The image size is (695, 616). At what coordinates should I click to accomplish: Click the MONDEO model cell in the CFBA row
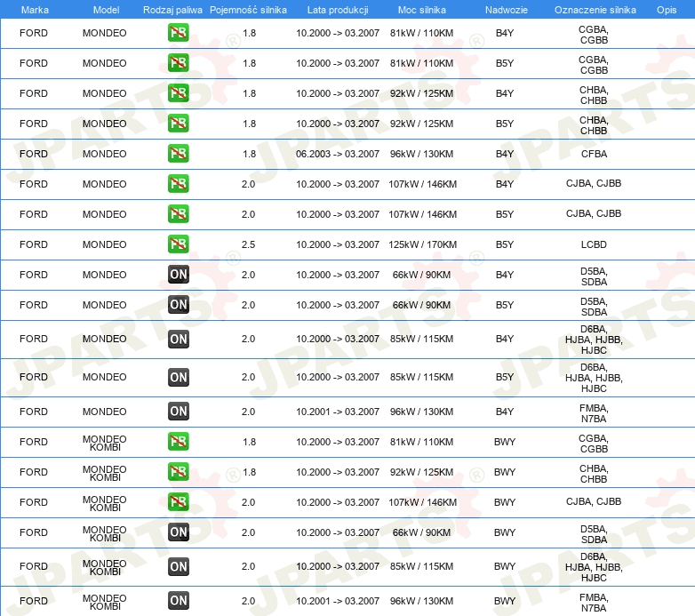point(105,154)
